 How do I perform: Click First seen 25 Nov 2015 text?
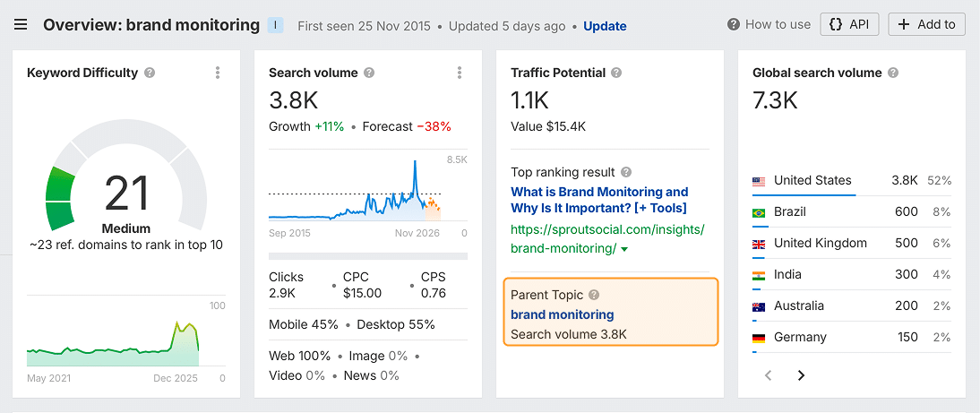pyautogui.click(x=364, y=26)
